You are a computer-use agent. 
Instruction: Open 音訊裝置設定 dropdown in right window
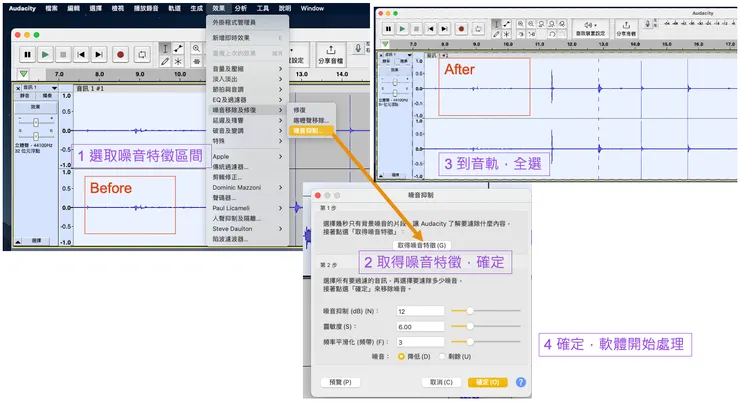coord(590,28)
